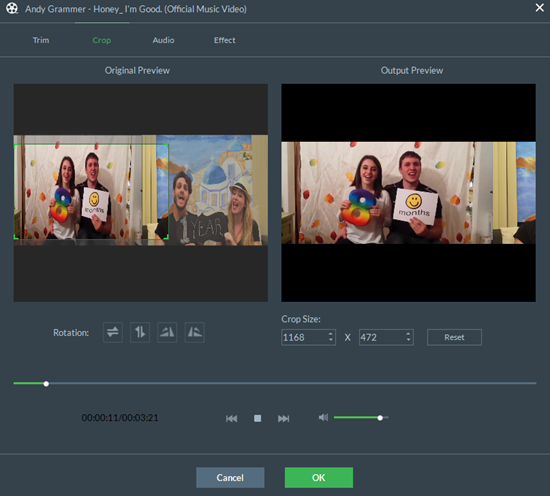The height and width of the screenshot is (496, 550).
Task: Click bottom-left crop corner handle in Original Preview
Action: [16, 237]
